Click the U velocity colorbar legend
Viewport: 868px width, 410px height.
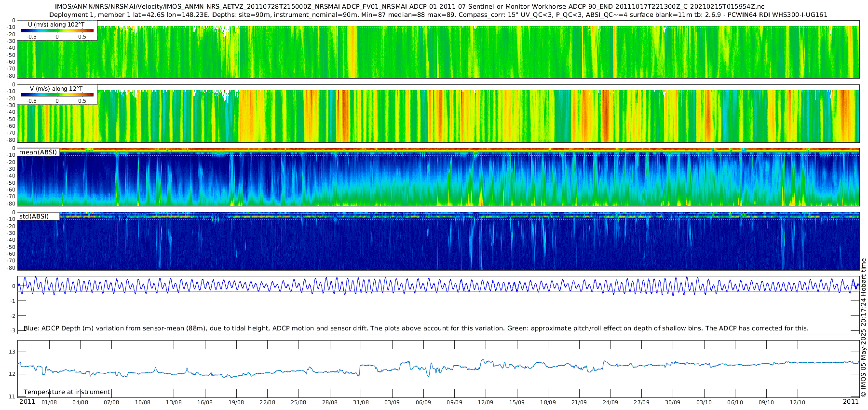(x=57, y=30)
